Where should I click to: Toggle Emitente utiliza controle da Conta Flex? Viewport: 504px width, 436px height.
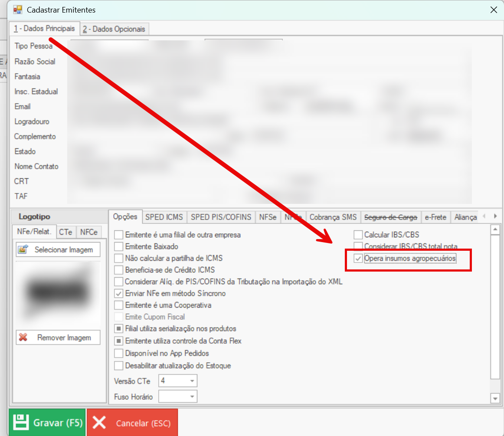click(x=118, y=341)
